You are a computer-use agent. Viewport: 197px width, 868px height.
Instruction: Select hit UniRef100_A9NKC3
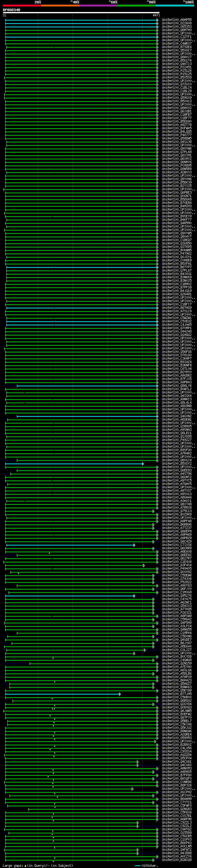[x=177, y=399]
